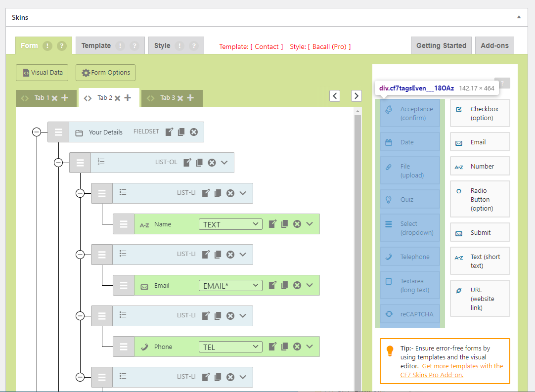Open the TEXT type dropdown for Name
The height and width of the screenshot is (392, 535).
230,224
